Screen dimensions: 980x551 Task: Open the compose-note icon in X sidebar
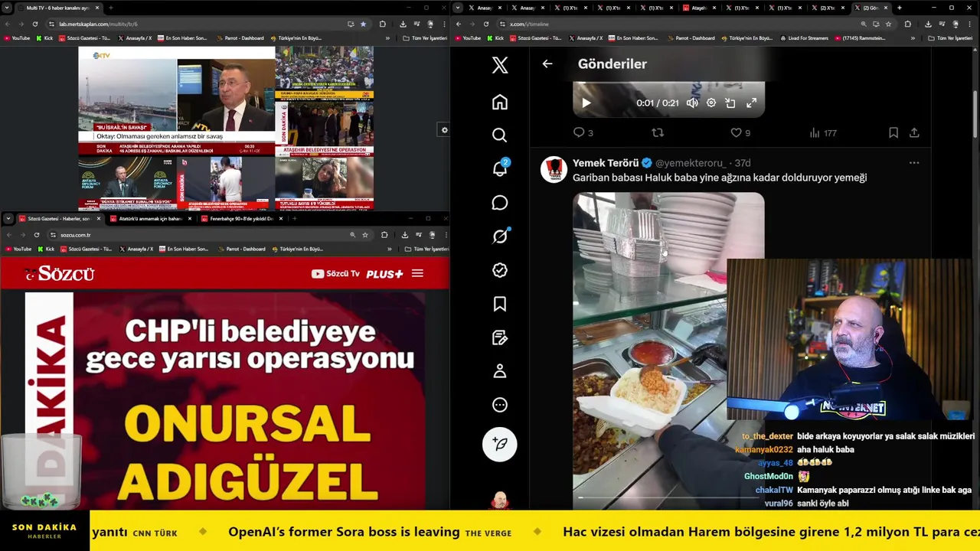click(x=500, y=337)
